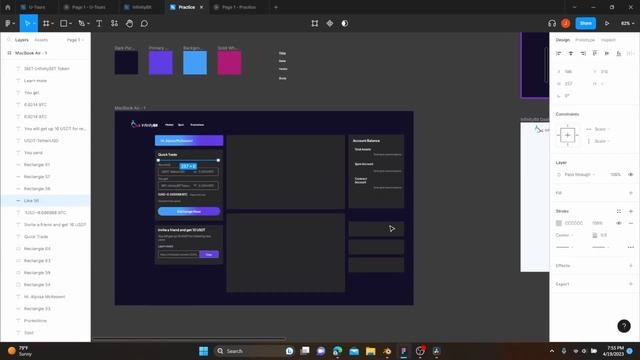Present the prototype with play icon
640x360 pixels.
click(x=607, y=24)
